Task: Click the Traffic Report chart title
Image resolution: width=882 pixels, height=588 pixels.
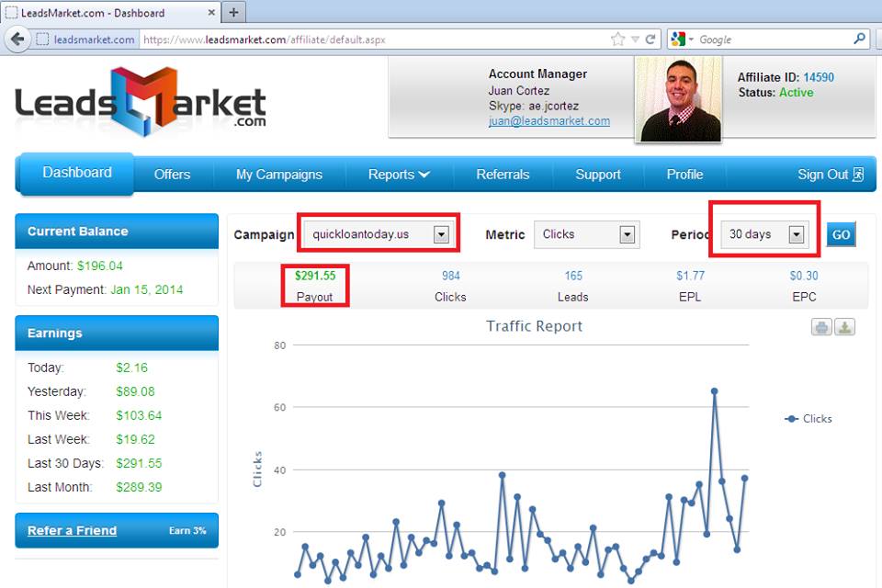Action: pyautogui.click(x=534, y=326)
